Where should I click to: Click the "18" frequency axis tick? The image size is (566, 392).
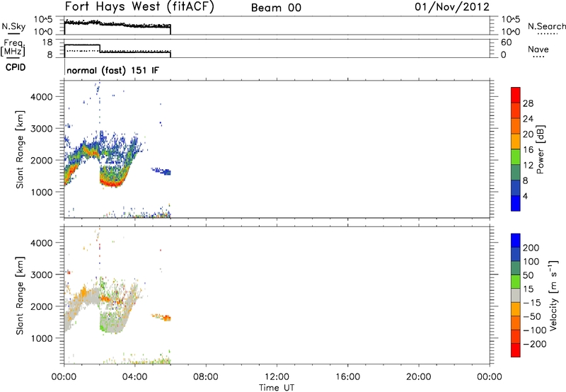pyautogui.click(x=47, y=42)
